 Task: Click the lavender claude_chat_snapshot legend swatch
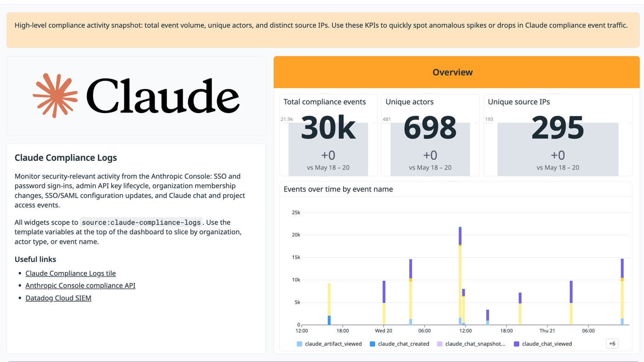click(439, 344)
